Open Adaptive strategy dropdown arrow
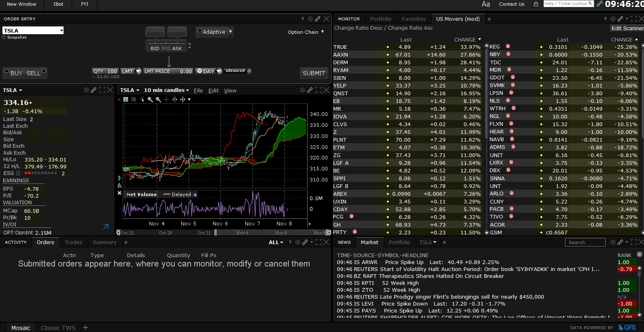Viewport: 644px width, 332px height. point(230,31)
